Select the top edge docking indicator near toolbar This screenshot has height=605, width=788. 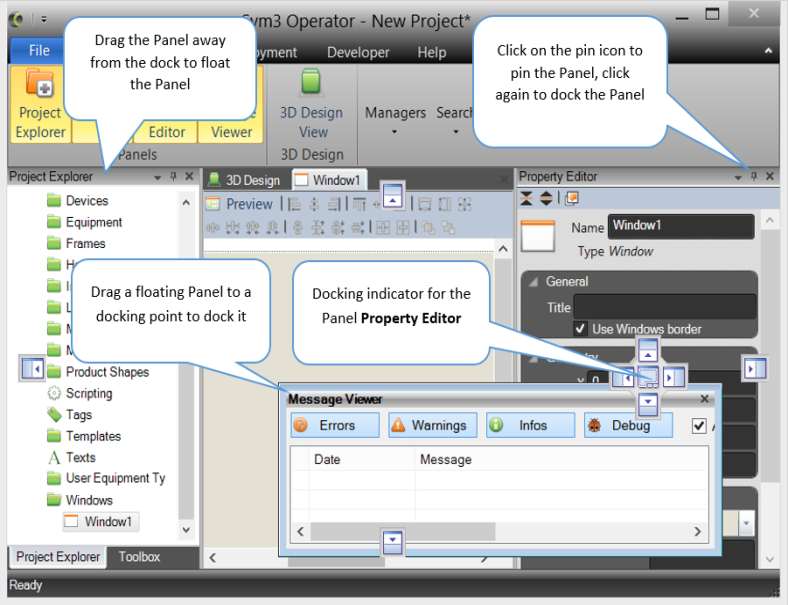(392, 196)
